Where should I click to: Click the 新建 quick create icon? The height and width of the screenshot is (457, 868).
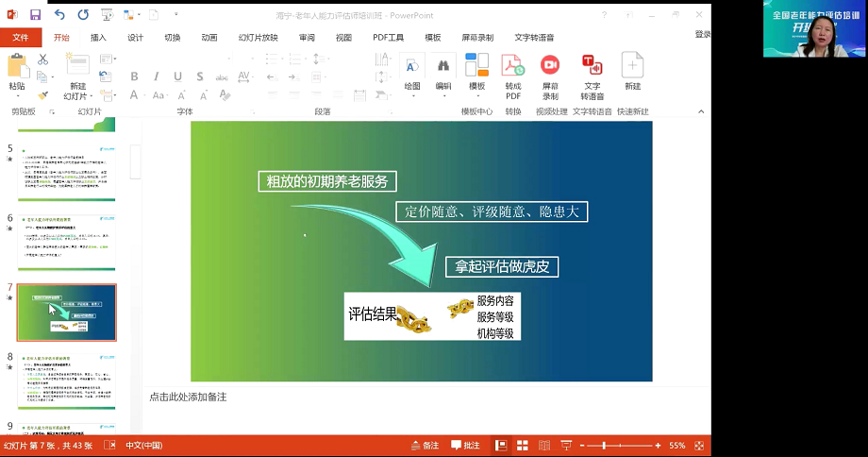tap(632, 66)
